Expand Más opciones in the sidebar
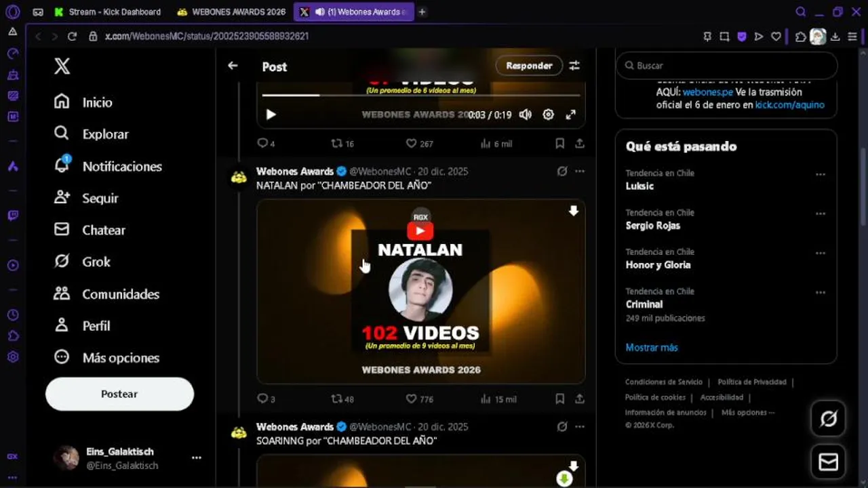The image size is (868, 488). [106, 357]
